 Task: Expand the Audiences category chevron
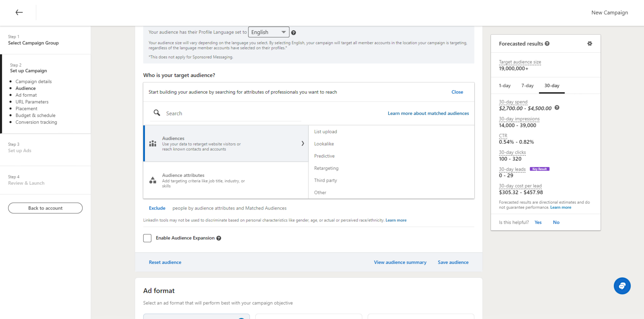[x=303, y=143]
